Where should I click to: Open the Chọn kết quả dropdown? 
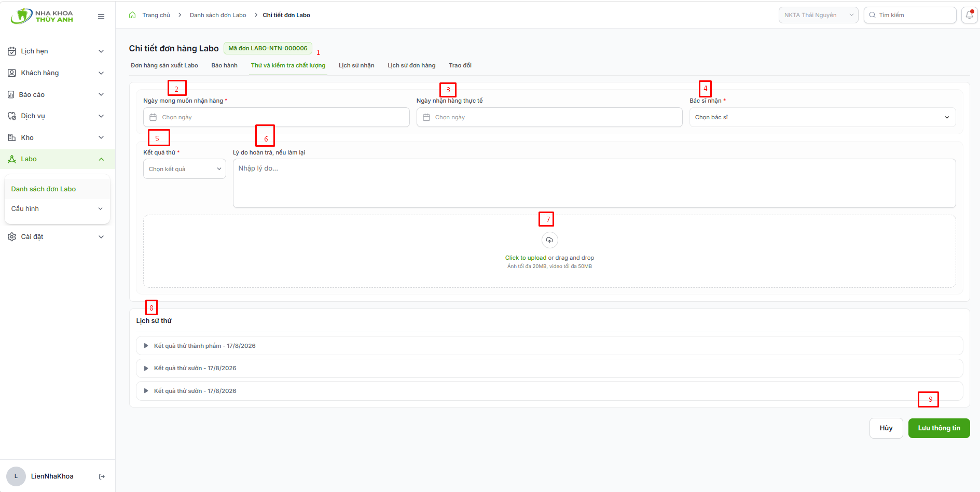click(185, 169)
